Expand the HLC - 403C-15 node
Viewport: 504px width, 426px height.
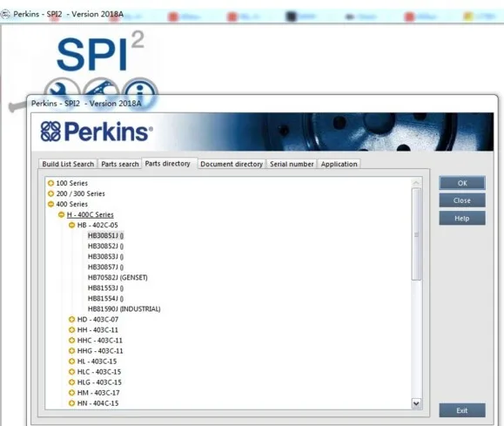pos(71,372)
